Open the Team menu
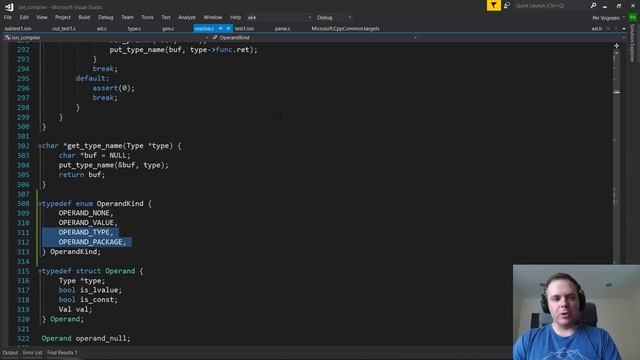The height and width of the screenshot is (360, 640). point(127,17)
